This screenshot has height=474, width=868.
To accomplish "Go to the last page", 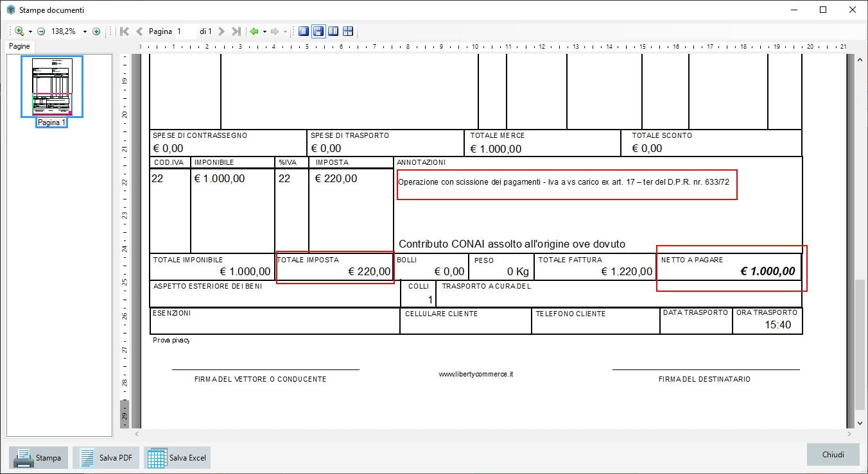I will tap(236, 31).
